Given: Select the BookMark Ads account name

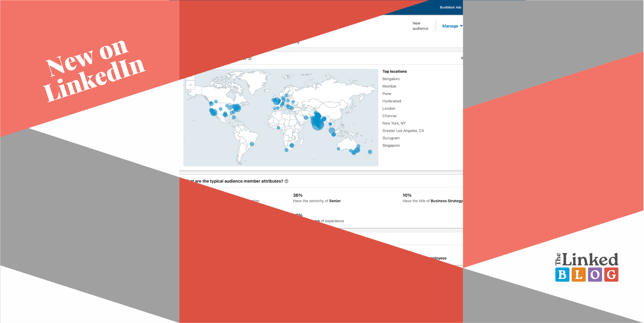Looking at the screenshot, I should tap(450, 7).
